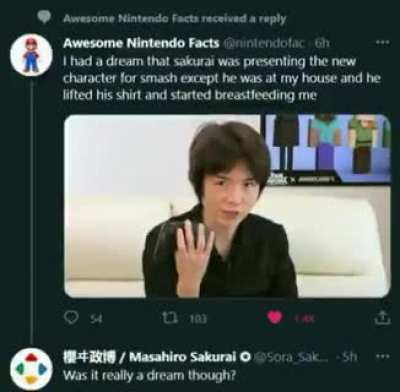Open the attached photo in tweet
The width and height of the screenshot is (400, 392).
227,206
